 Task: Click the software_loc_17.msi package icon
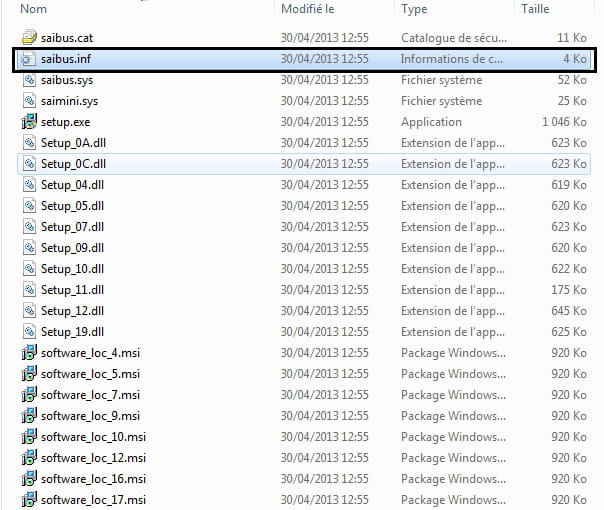29,500
